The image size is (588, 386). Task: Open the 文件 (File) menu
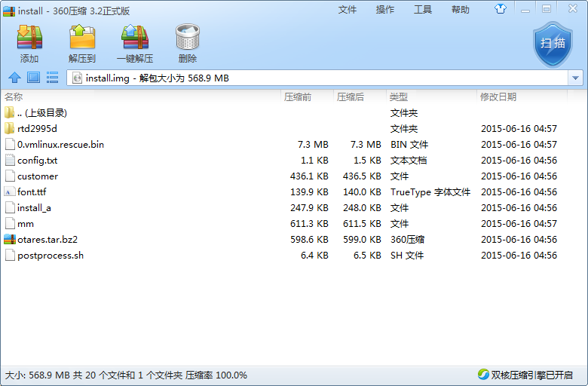pos(348,9)
